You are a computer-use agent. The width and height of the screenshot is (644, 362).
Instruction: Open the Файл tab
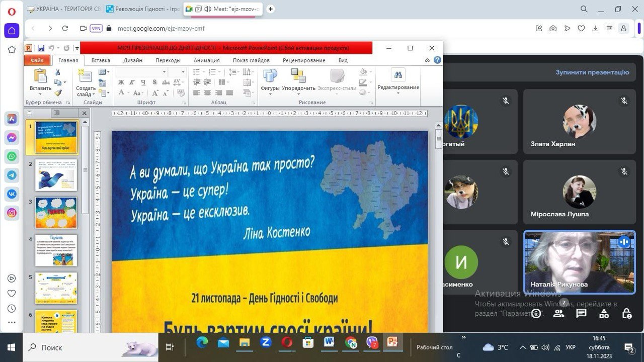37,60
